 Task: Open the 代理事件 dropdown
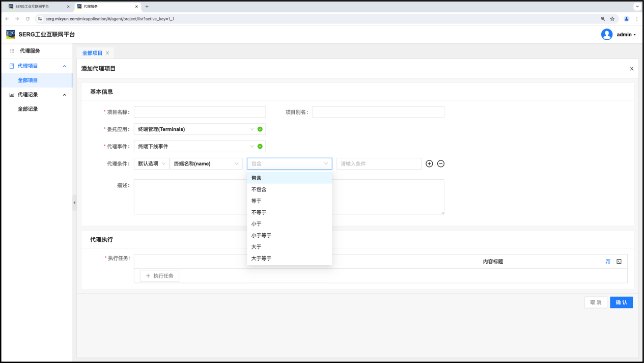(195, 147)
